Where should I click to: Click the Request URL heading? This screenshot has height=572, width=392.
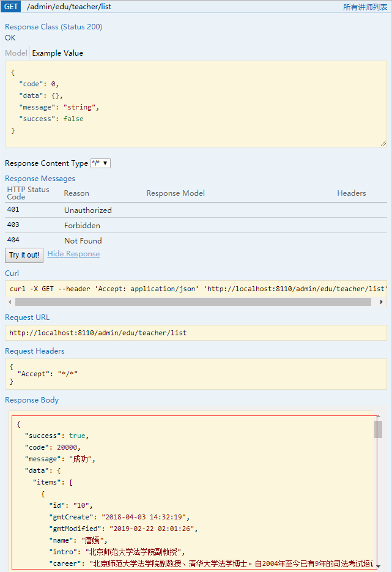(x=28, y=318)
